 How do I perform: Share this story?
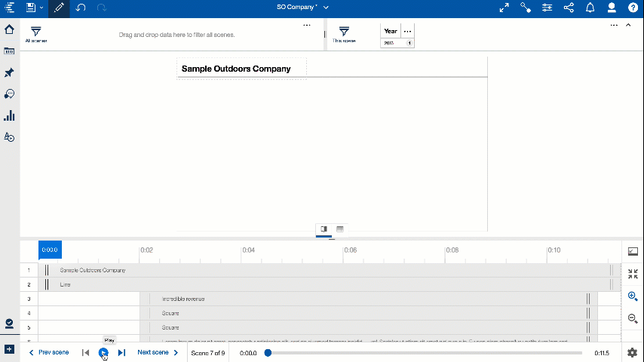(x=569, y=8)
